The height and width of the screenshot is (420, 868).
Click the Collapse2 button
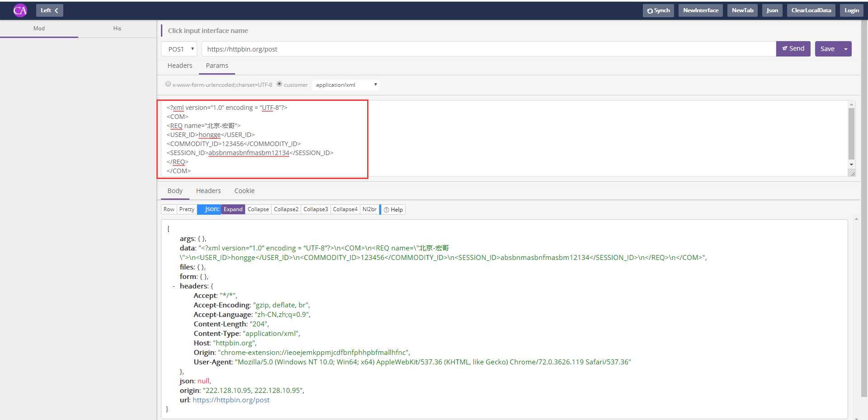(x=286, y=209)
